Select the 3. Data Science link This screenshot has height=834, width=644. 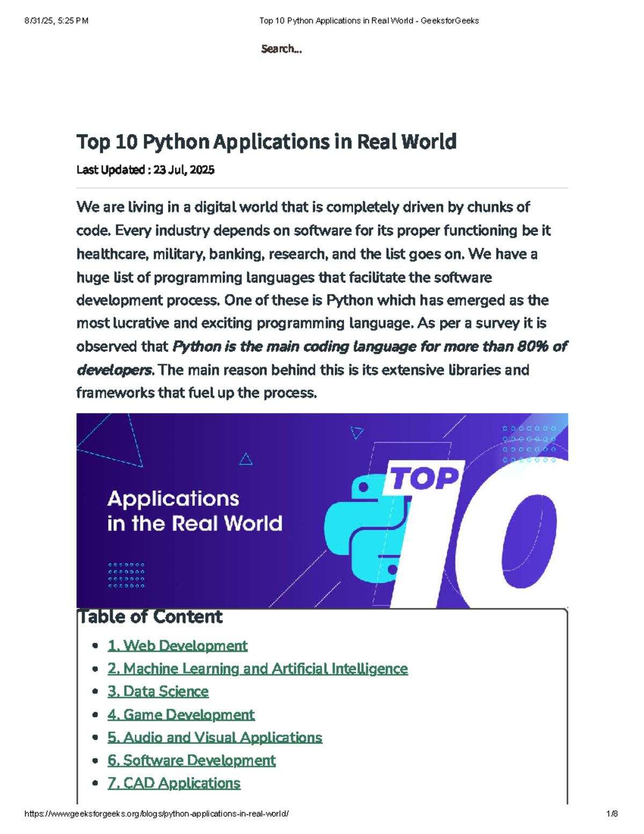click(x=159, y=692)
